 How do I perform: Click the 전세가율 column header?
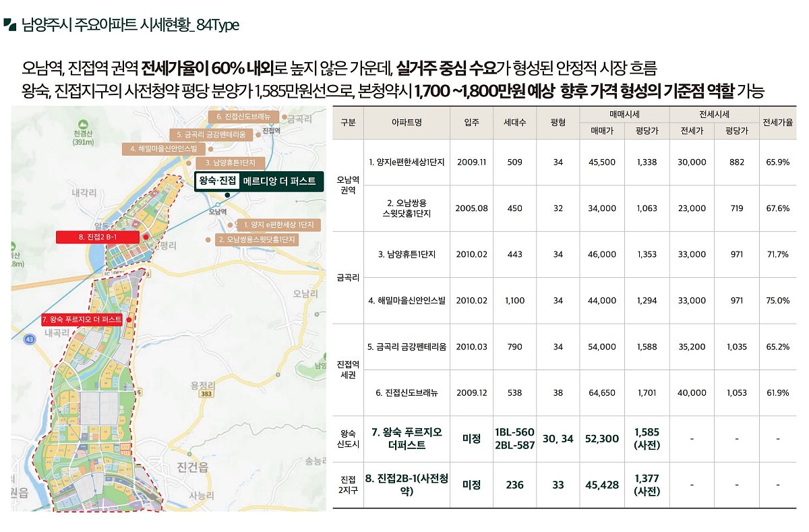coord(778,123)
